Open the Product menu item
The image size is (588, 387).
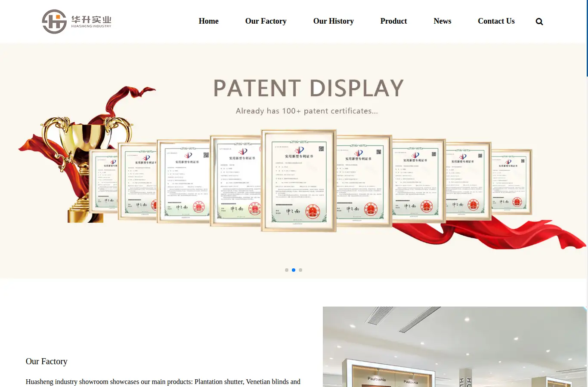[393, 21]
